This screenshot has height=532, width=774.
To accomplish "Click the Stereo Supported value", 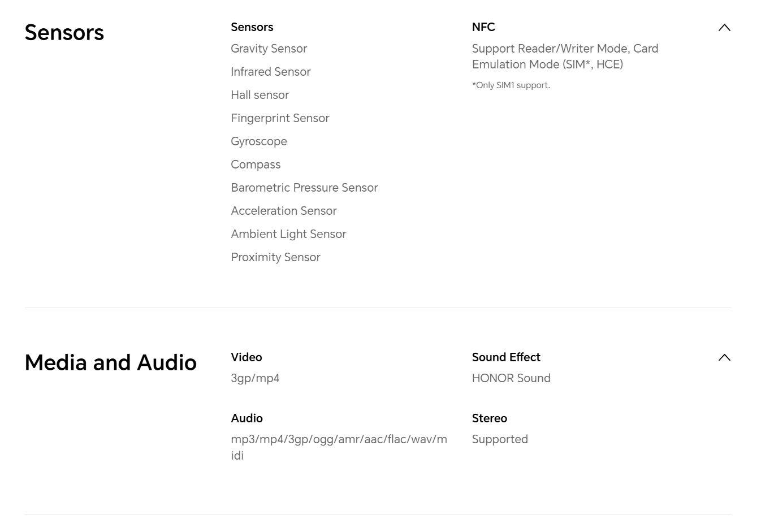I will click(499, 439).
